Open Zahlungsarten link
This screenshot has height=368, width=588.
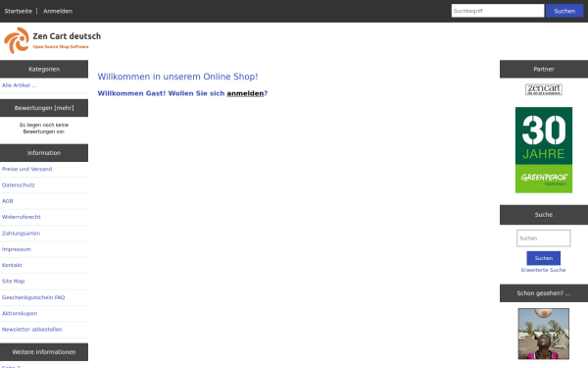(x=21, y=234)
